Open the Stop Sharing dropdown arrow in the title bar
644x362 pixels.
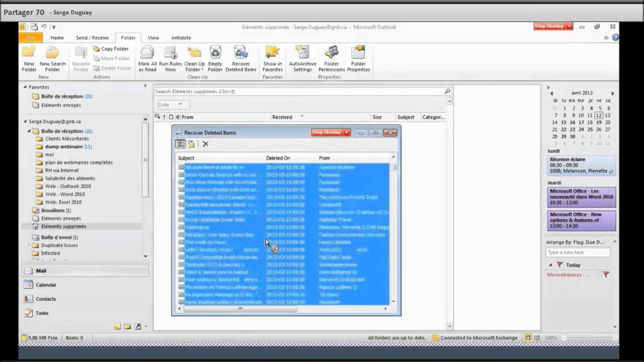point(570,27)
